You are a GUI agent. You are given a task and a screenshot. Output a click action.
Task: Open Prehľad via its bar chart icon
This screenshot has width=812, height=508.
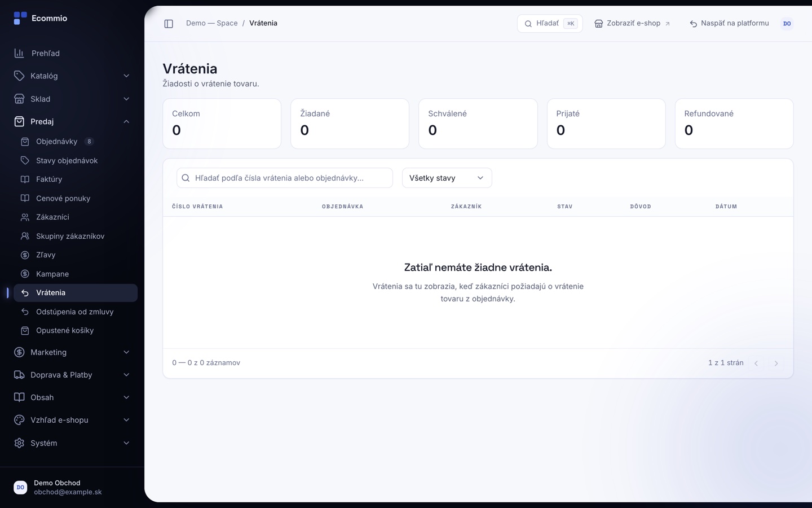[x=19, y=53]
